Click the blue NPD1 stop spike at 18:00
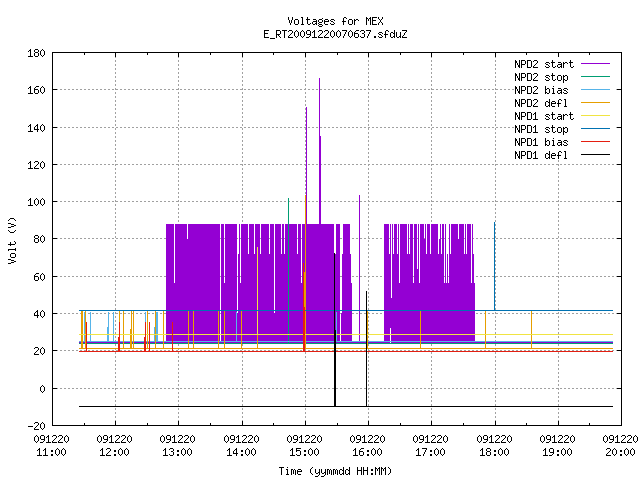Screen dimensions: 640x480 coord(495,265)
